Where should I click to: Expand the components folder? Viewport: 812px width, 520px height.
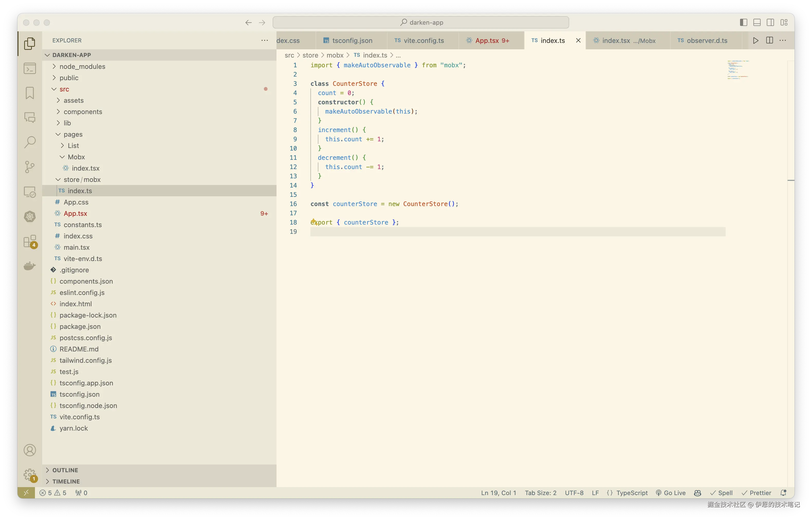coord(159,112)
